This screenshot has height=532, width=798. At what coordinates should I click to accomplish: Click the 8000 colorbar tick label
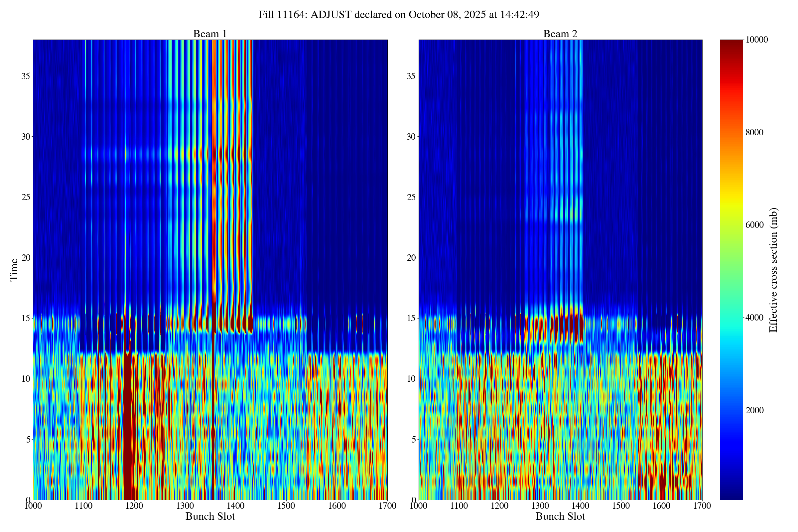tap(754, 132)
